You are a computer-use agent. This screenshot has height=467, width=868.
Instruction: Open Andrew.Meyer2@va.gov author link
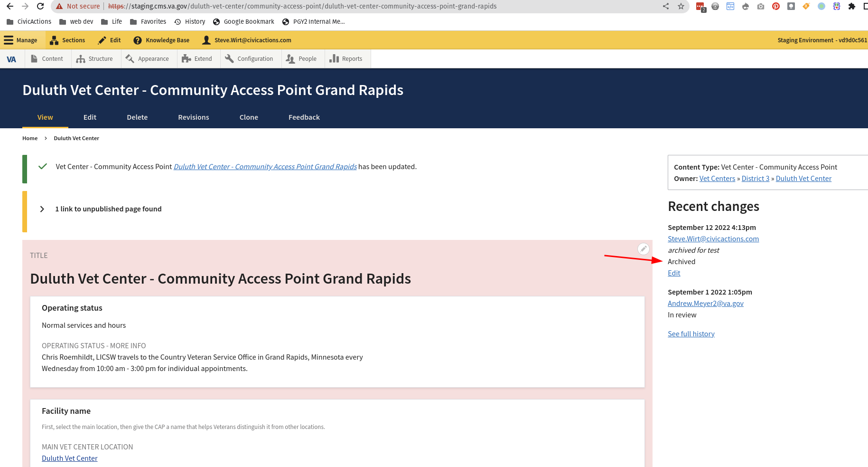pyautogui.click(x=706, y=304)
